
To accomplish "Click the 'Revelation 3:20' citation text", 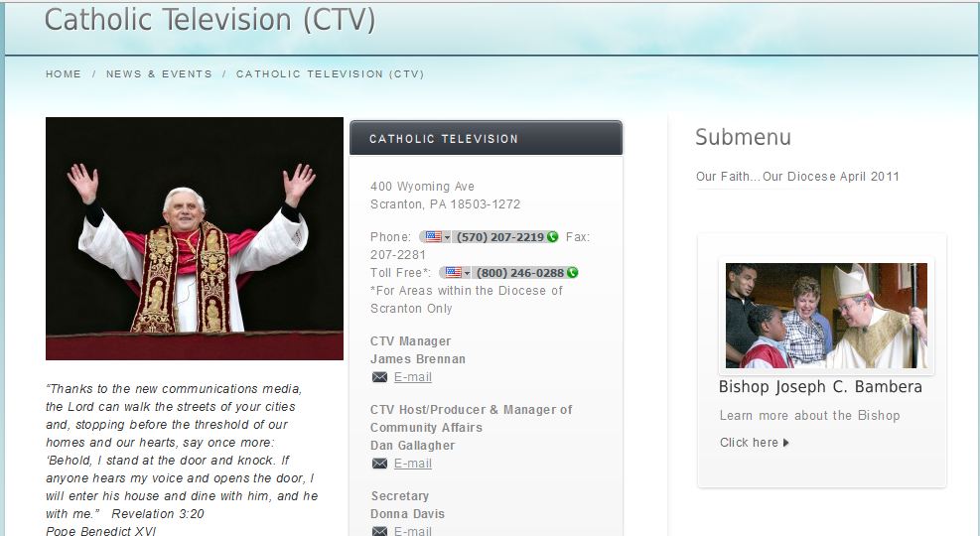I will (158, 513).
